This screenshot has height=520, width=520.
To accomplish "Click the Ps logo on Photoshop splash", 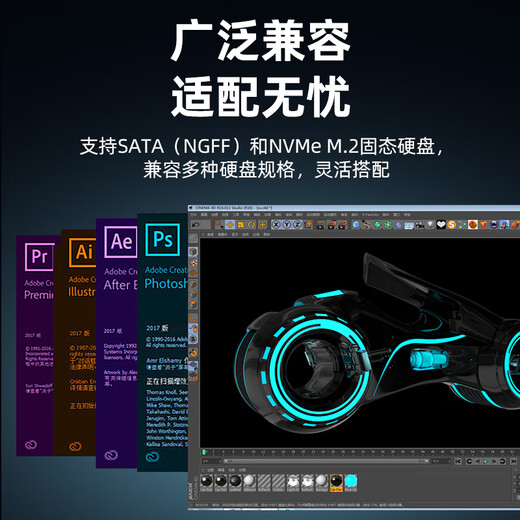I will pos(163,240).
